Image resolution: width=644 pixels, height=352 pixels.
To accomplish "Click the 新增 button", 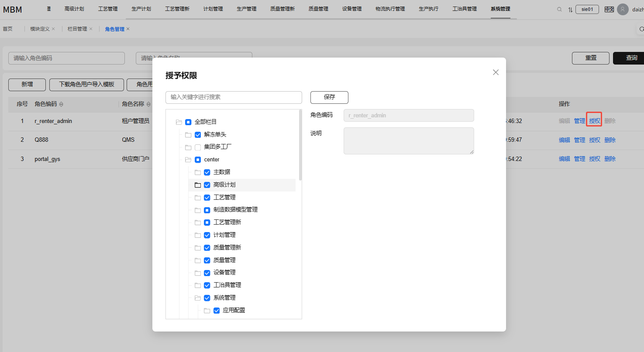I will click(27, 85).
